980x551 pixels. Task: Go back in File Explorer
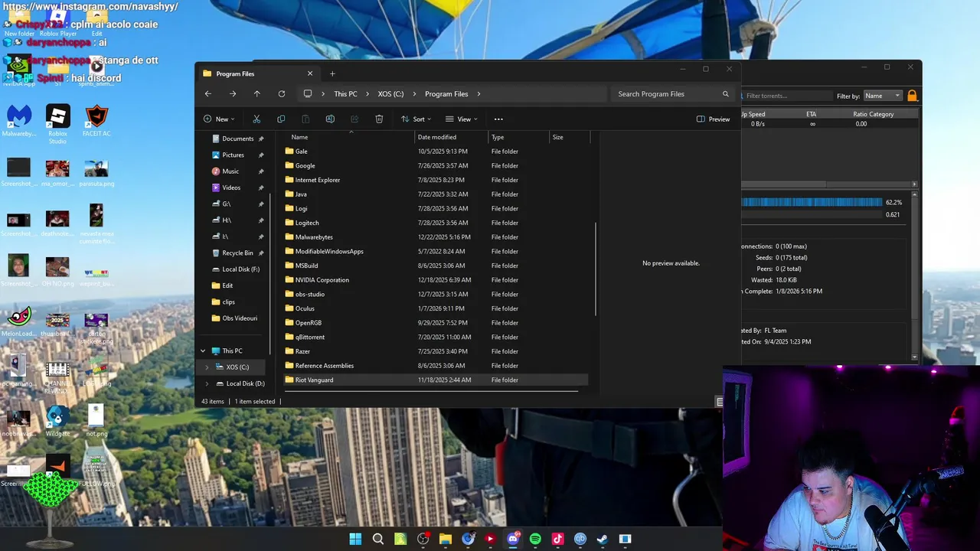point(208,93)
